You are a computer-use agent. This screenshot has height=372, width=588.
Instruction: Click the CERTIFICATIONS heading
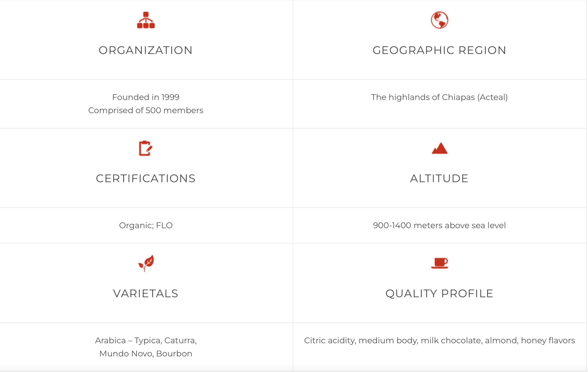click(x=146, y=179)
